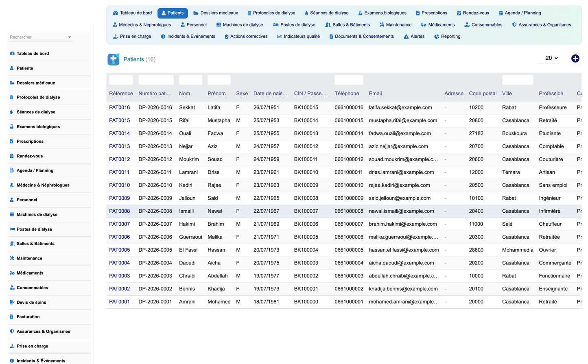Click the Prise en charge hand icon in sidebar

click(12, 346)
